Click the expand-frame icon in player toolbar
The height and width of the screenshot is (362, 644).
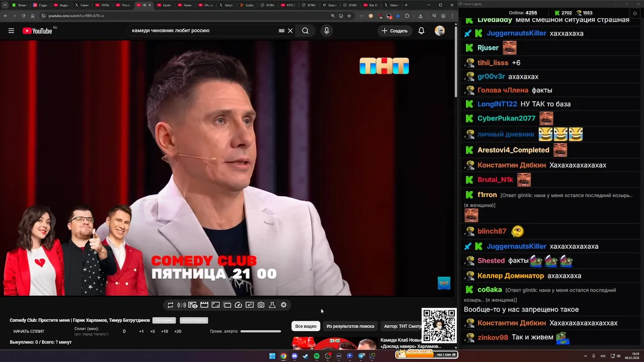click(215, 305)
